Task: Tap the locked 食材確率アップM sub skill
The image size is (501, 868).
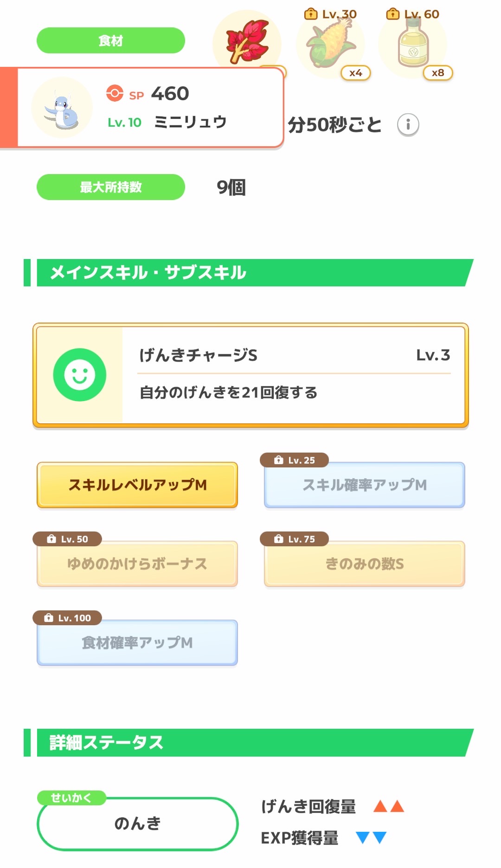Action: 137,642
